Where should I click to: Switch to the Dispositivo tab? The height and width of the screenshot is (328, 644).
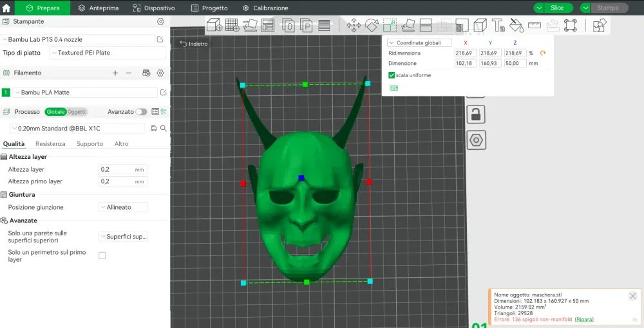point(154,8)
